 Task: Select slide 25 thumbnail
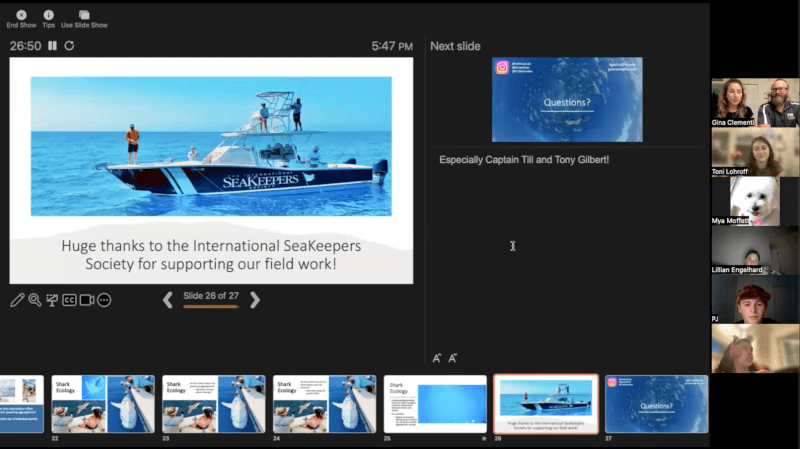click(435, 404)
